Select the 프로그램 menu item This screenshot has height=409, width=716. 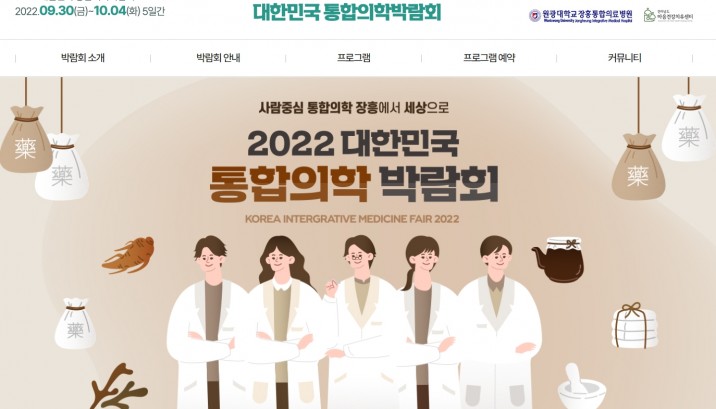click(x=353, y=58)
